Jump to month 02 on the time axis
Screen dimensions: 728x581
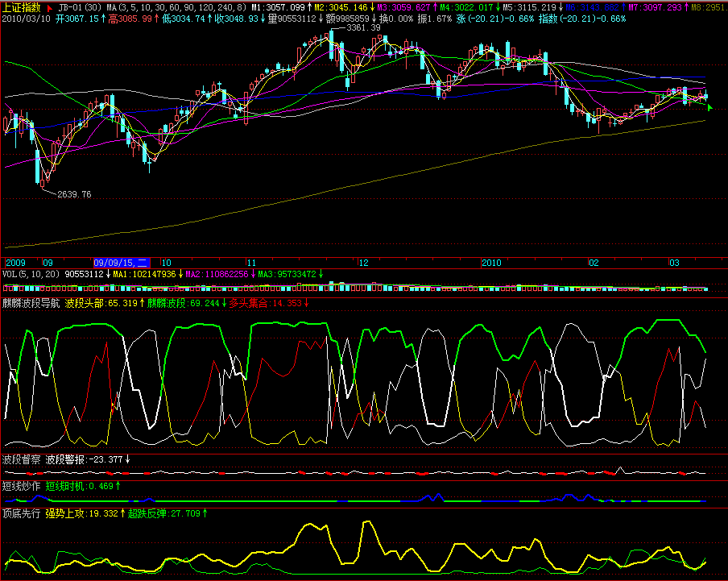pos(594,263)
